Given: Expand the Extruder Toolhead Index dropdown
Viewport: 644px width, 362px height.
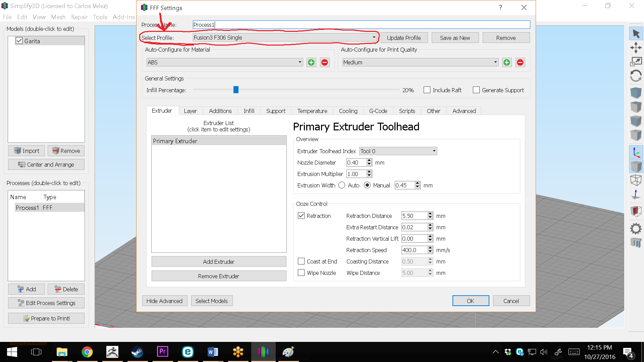Looking at the screenshot, I should tap(398, 151).
